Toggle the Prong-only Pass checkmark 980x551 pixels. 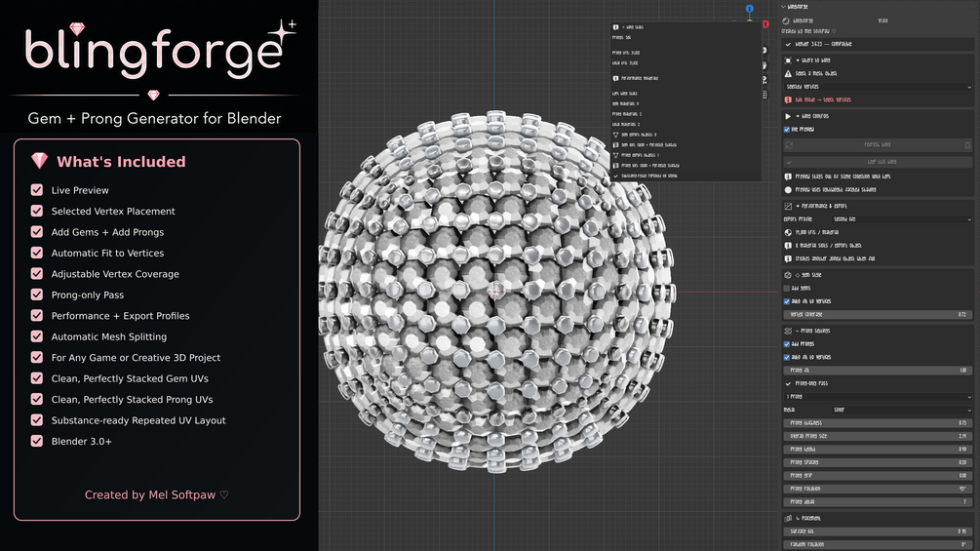[x=788, y=383]
